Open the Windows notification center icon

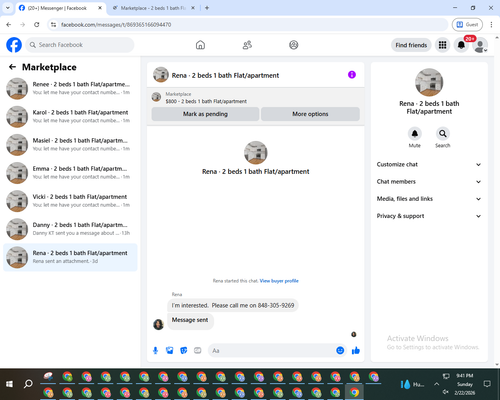[487, 384]
